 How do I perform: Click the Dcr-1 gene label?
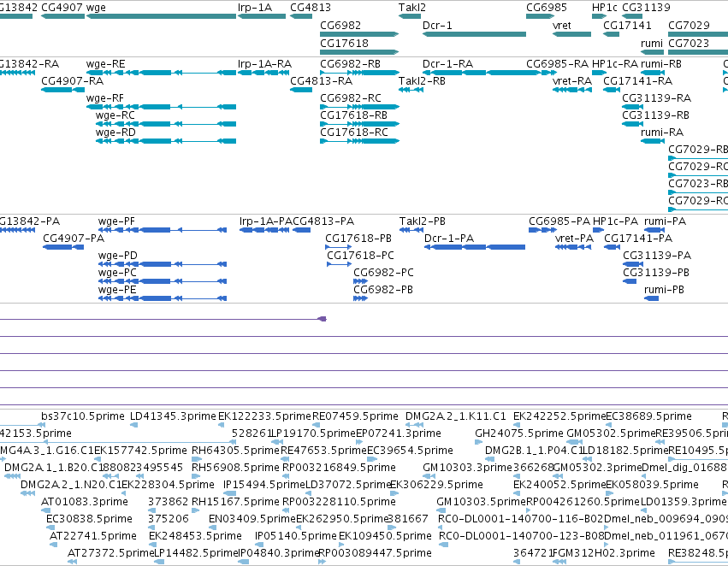point(437,25)
